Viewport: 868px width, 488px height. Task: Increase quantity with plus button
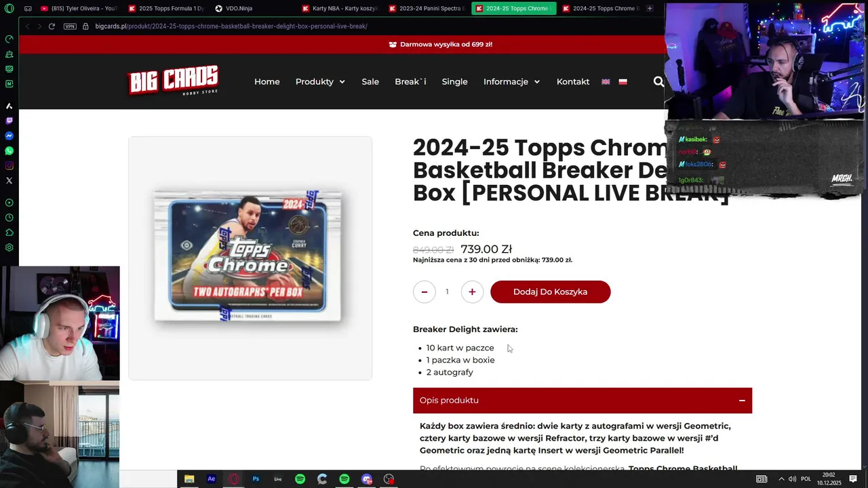(472, 292)
